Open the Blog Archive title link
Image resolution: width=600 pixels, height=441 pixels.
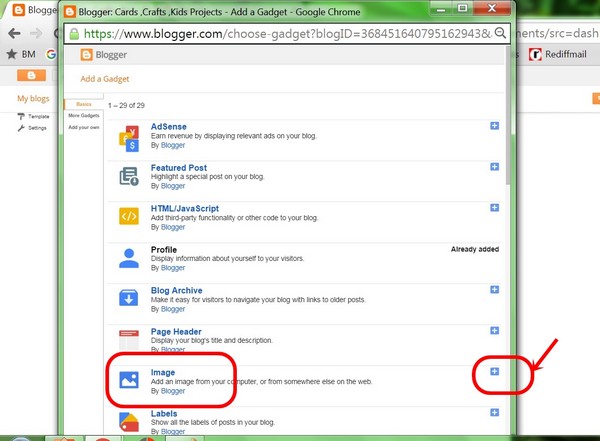[176, 291]
